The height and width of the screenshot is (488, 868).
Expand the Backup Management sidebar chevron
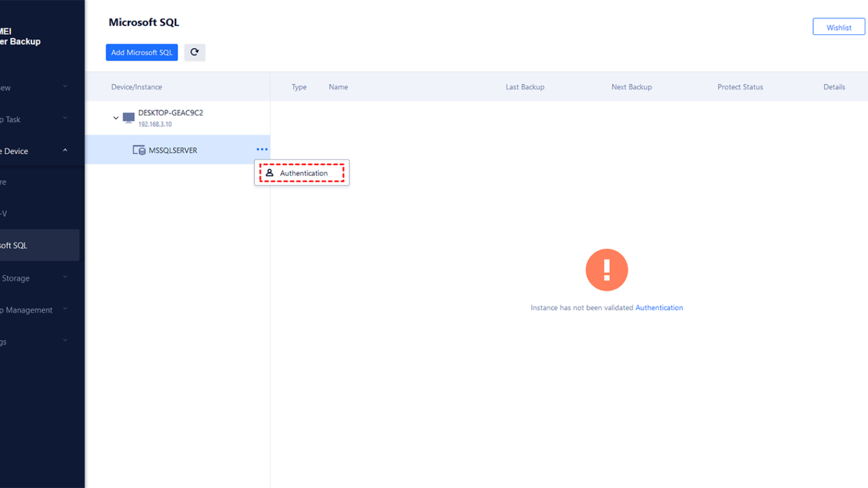65,309
